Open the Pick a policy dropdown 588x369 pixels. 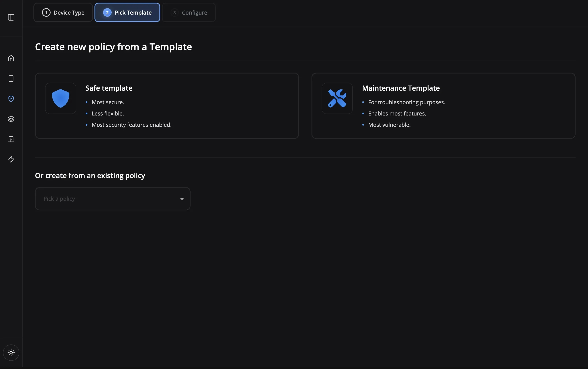pos(112,198)
